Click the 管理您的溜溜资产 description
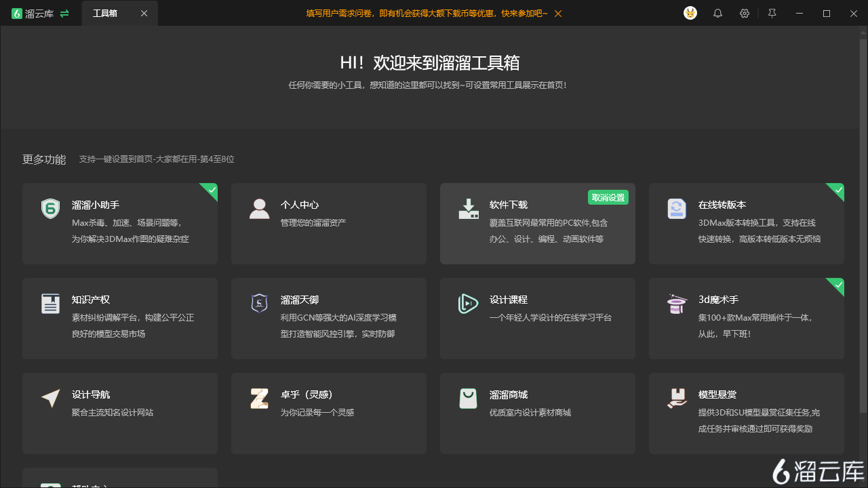 (x=313, y=222)
